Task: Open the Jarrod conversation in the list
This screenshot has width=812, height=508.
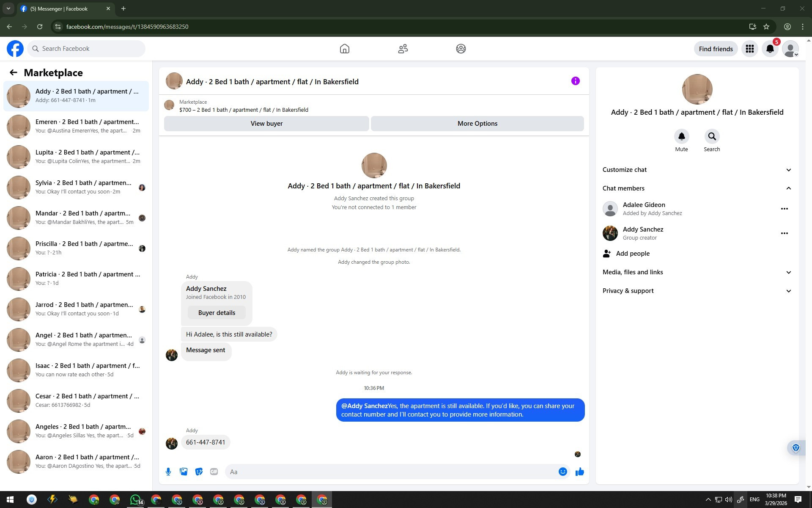Action: 76,309
